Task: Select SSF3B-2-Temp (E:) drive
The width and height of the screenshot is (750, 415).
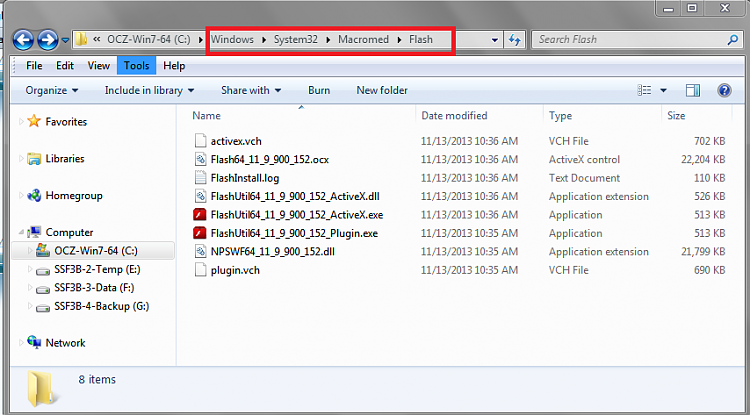Action: tap(97, 269)
